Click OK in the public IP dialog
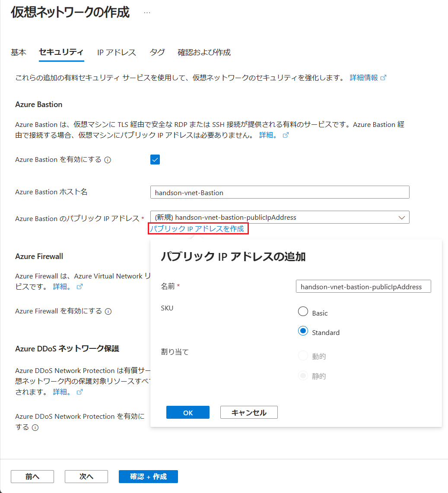Screen dimensions: 448x493 188,413
